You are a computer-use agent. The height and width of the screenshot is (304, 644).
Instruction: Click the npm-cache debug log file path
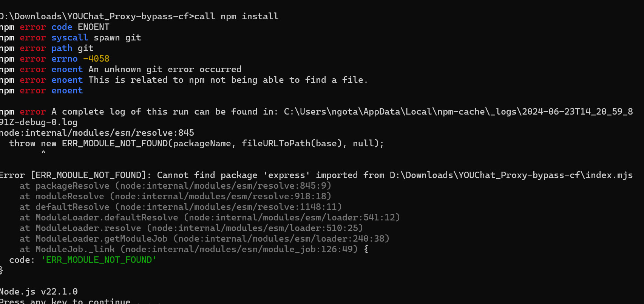pyautogui.click(x=458, y=112)
